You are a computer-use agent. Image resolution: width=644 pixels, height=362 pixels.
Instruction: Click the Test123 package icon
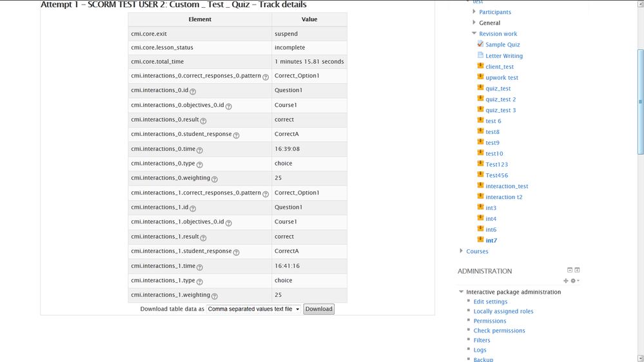(x=480, y=164)
